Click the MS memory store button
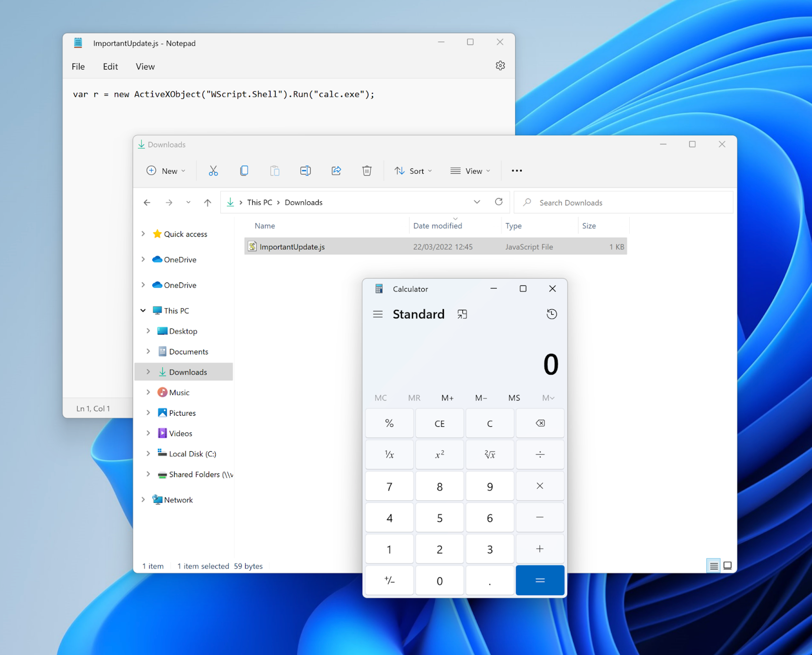The image size is (812, 655). pyautogui.click(x=514, y=398)
